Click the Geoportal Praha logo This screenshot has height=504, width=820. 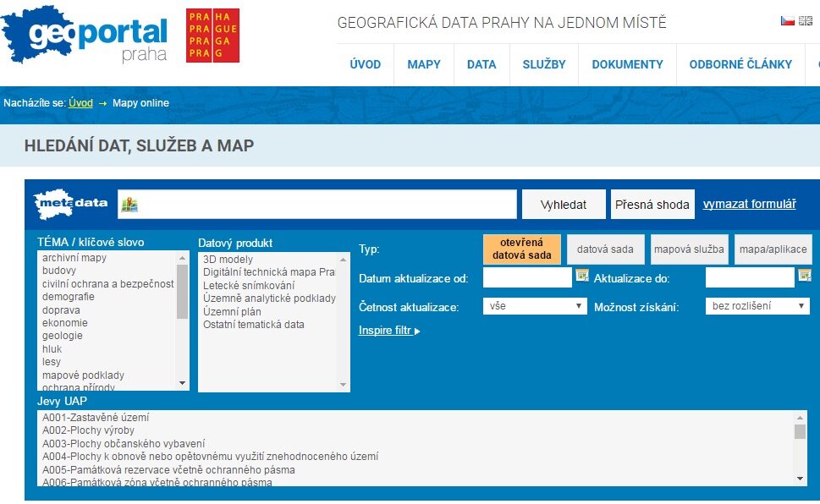pyautogui.click(x=85, y=36)
